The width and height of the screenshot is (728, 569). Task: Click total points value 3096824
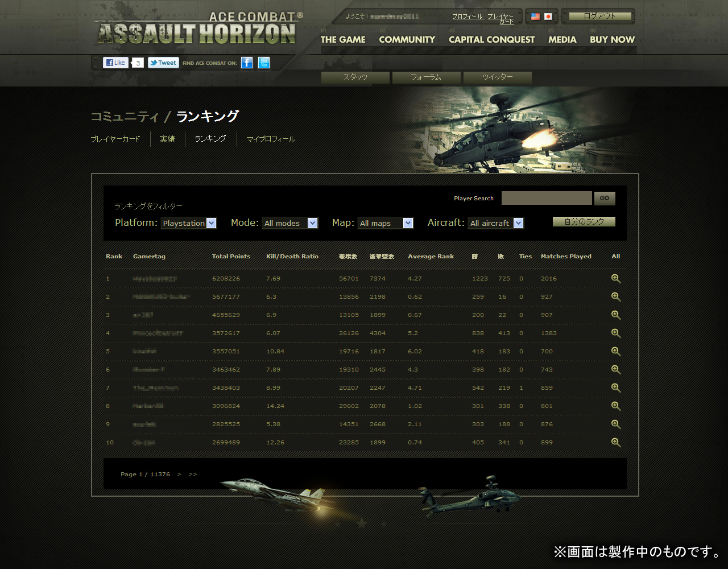(x=226, y=406)
